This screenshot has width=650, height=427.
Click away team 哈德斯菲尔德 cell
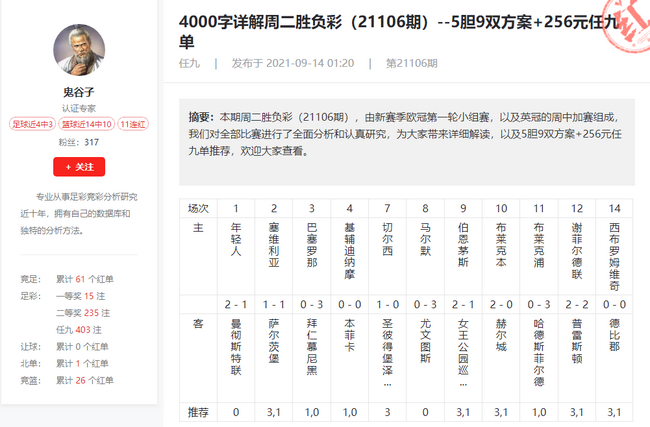click(539, 358)
